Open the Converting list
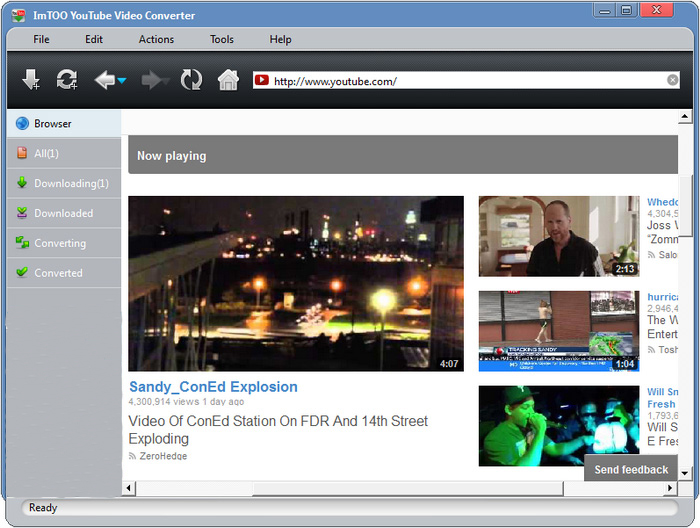This screenshot has width=700, height=528. [x=64, y=243]
